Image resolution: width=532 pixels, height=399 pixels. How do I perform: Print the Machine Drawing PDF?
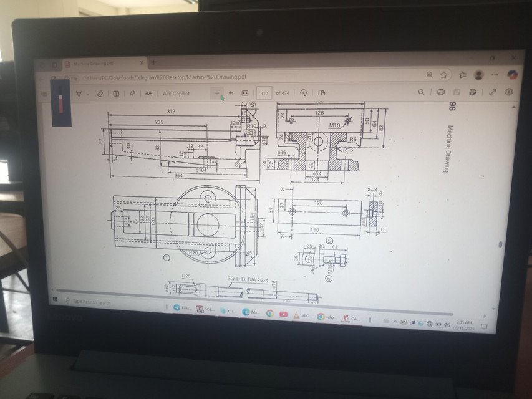(x=442, y=92)
